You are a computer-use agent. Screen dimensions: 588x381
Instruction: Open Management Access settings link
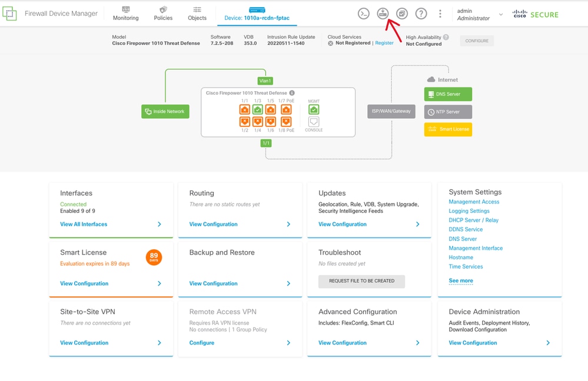point(474,202)
